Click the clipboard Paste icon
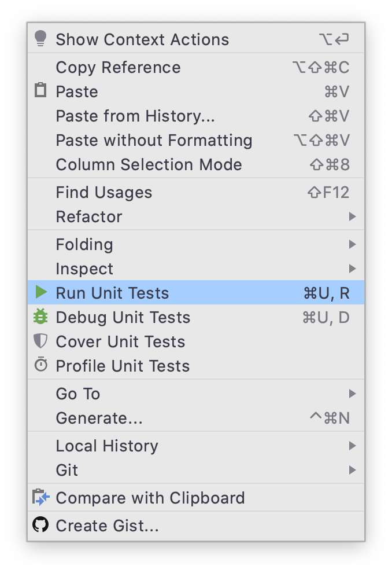Image resolution: width=392 pixels, height=573 pixels. pos(40,91)
